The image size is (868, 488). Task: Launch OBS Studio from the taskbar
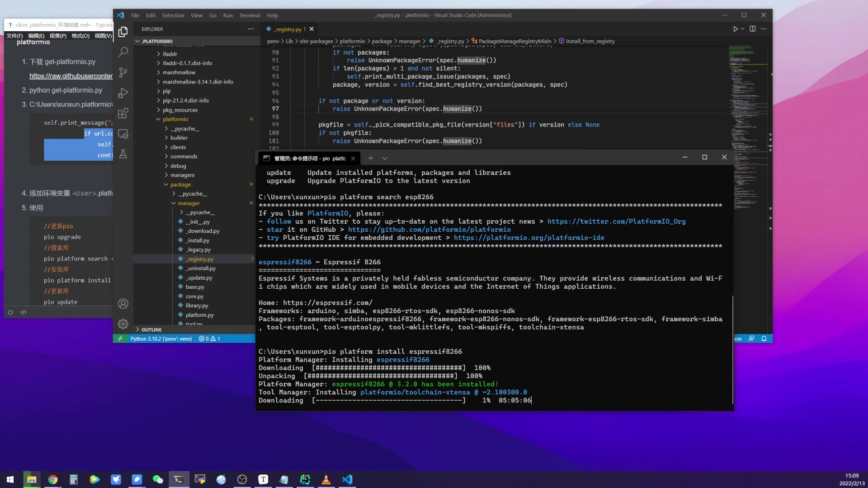(x=242, y=479)
